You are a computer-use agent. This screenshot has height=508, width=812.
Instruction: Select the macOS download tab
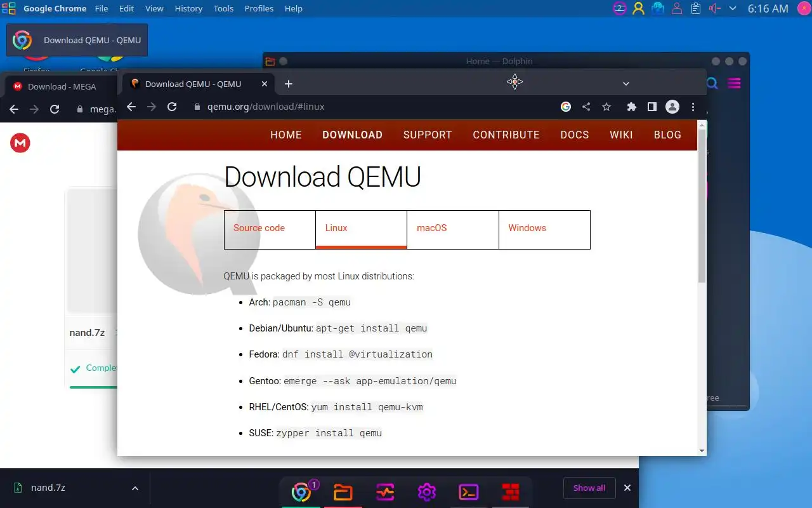(x=453, y=229)
